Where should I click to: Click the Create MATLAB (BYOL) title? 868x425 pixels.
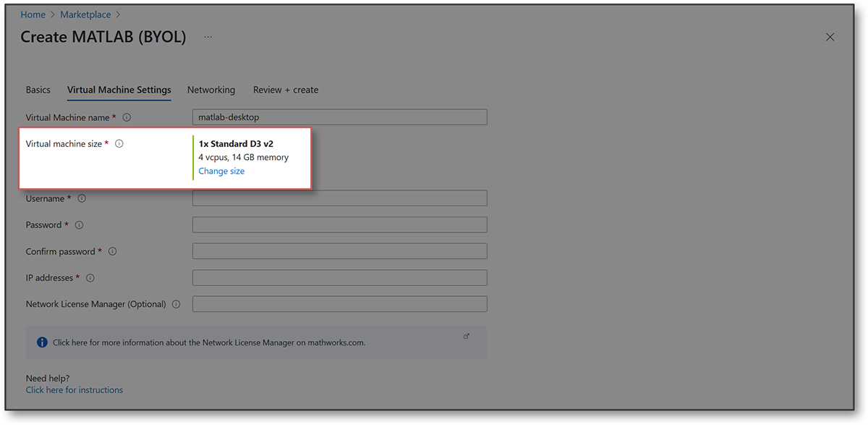click(103, 37)
